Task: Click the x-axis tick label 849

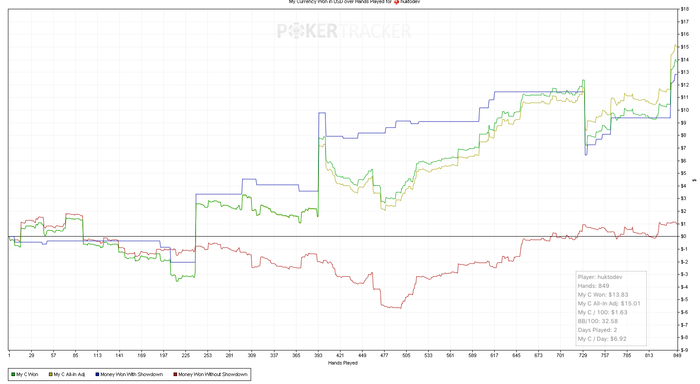Action: tap(677, 355)
